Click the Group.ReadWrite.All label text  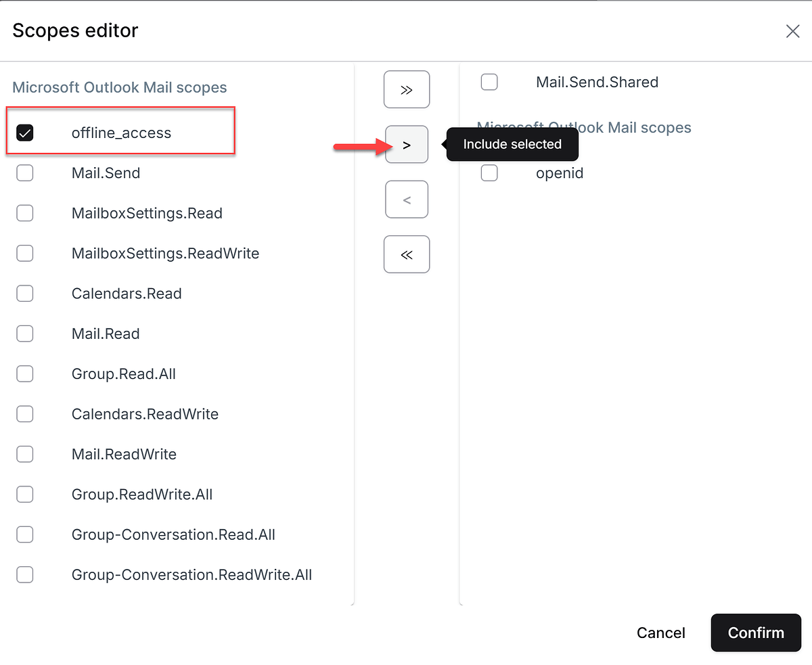click(x=142, y=495)
